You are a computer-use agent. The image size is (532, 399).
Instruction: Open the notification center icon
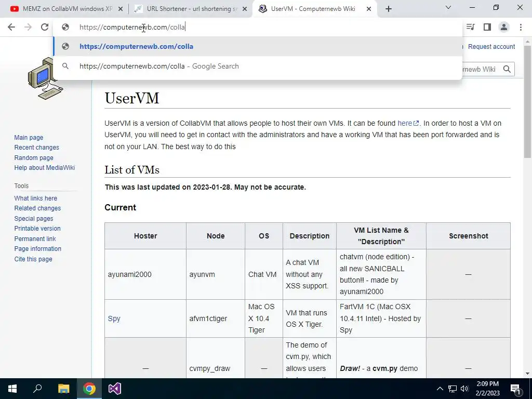pyautogui.click(x=516, y=390)
